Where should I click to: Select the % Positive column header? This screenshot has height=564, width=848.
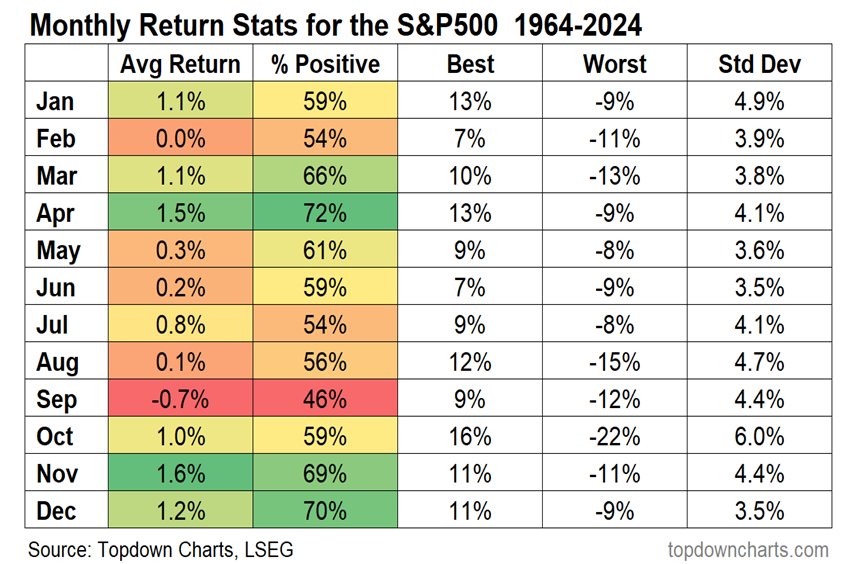tap(325, 65)
